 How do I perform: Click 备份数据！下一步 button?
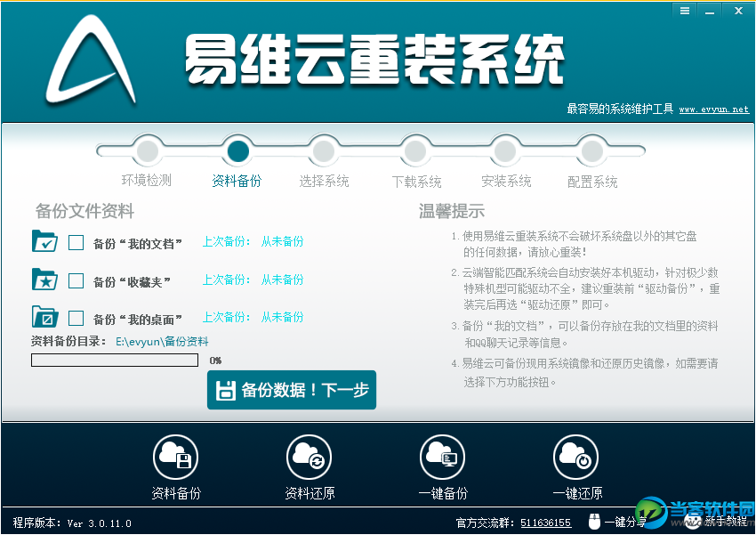pyautogui.click(x=292, y=390)
